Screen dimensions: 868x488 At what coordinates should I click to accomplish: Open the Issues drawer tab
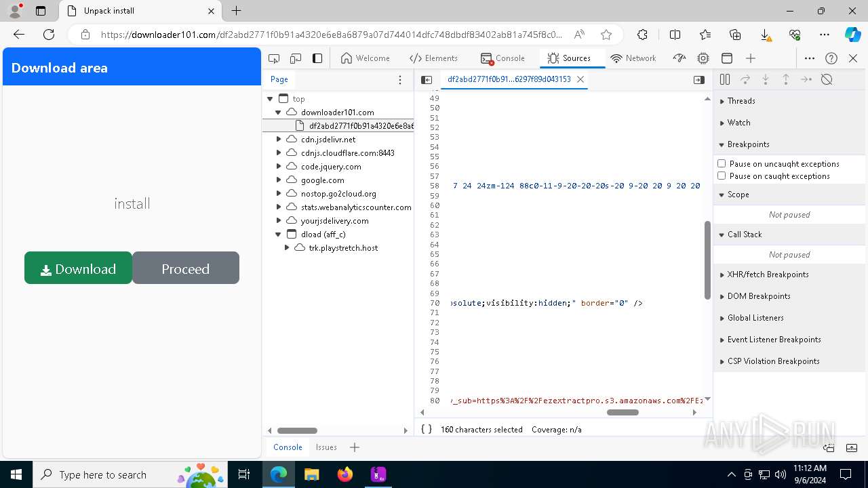(x=326, y=447)
